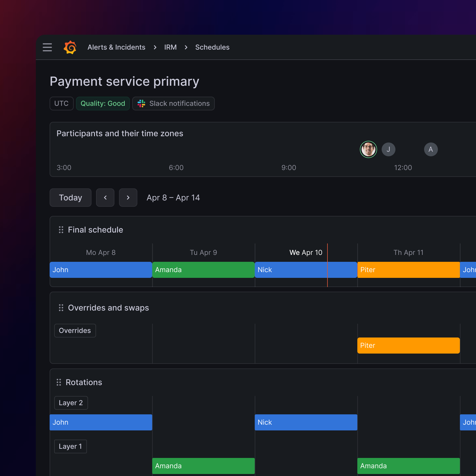Click the J participant avatar
This screenshot has width=476, height=476.
(389, 149)
